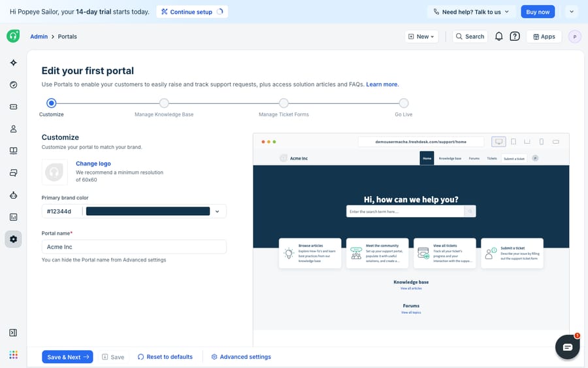Click the portal logo placeholder image
This screenshot has height=368, width=588.
click(x=55, y=172)
